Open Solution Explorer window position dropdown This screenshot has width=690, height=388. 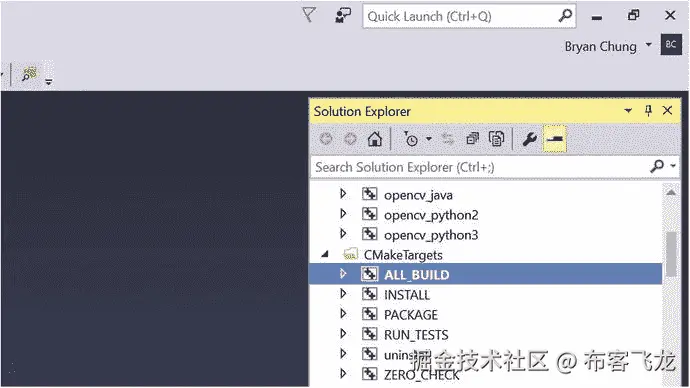pos(628,110)
